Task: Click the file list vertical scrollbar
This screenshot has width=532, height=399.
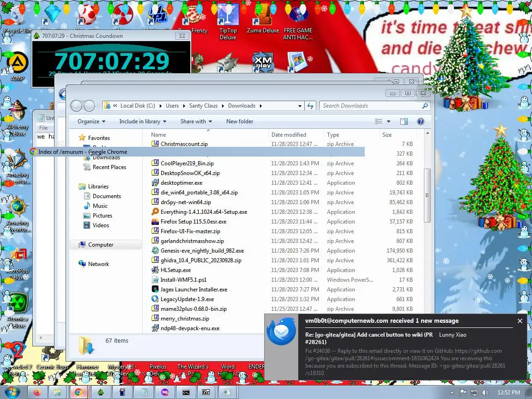Action: (427, 195)
